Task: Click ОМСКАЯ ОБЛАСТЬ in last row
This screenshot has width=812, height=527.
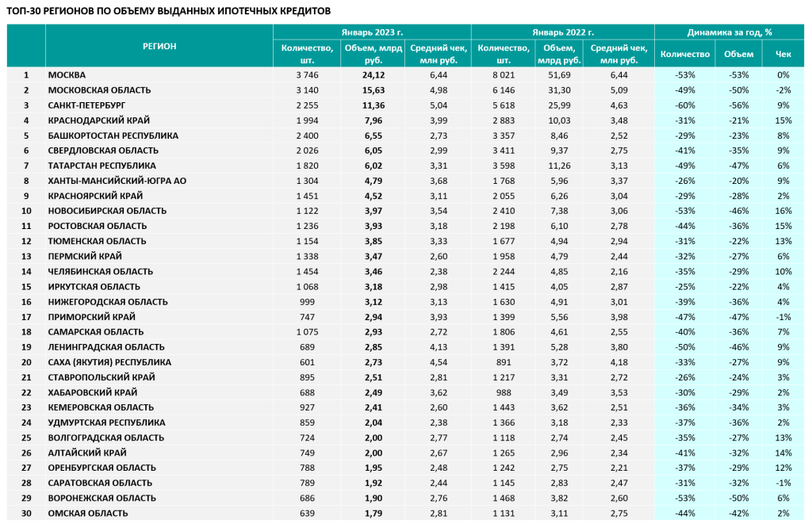Action: [87, 513]
